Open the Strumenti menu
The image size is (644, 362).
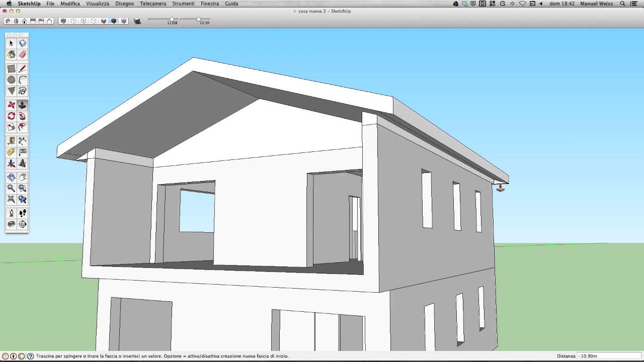[x=183, y=4]
